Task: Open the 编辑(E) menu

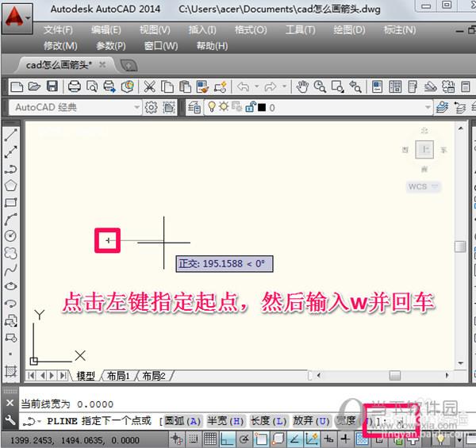Action: click(106, 29)
